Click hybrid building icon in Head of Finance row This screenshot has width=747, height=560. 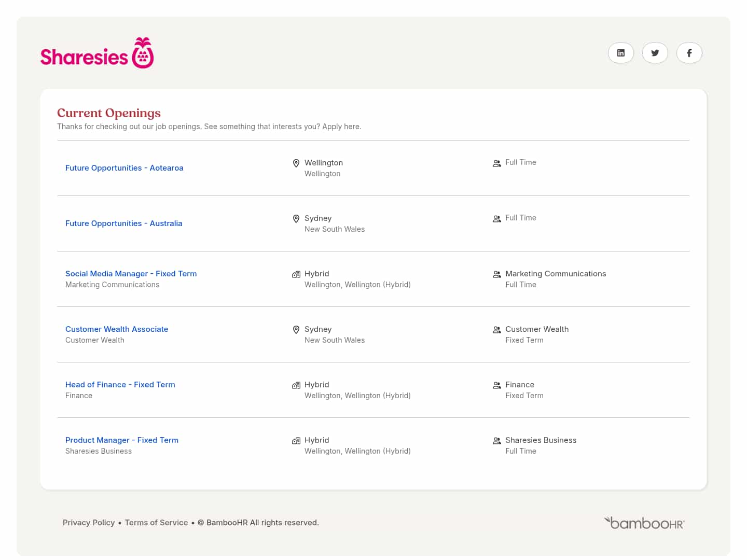tap(296, 385)
